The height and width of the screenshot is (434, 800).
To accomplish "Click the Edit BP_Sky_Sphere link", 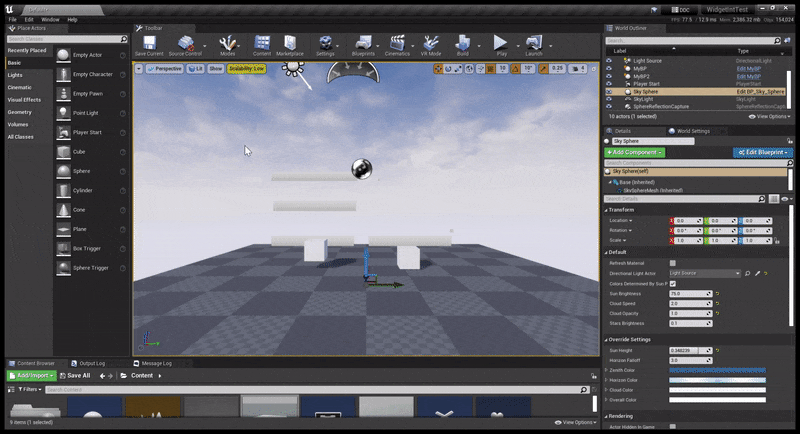I will click(760, 92).
